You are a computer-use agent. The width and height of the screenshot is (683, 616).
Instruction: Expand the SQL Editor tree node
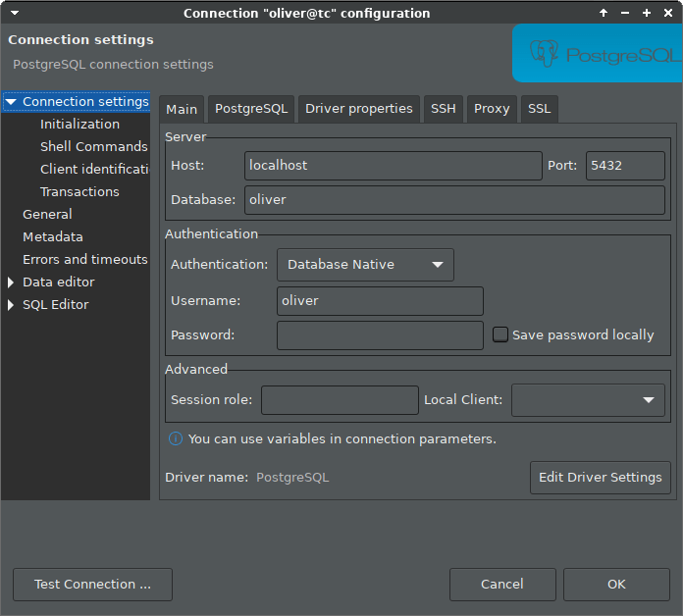point(12,305)
